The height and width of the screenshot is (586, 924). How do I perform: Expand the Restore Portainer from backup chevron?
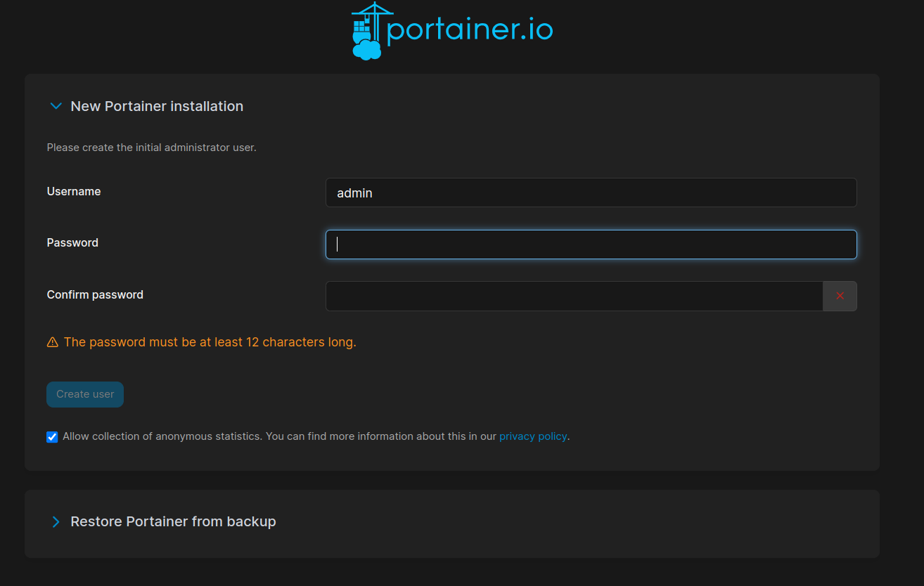(x=56, y=521)
